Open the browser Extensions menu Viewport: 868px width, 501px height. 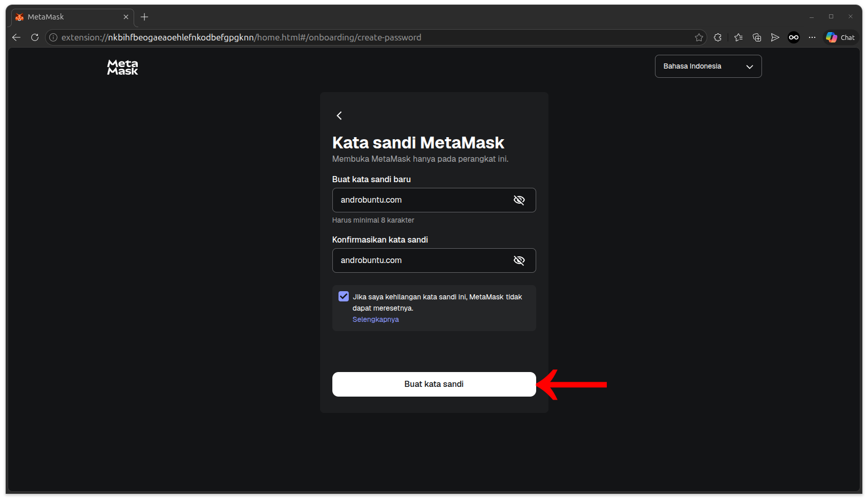[x=717, y=37]
